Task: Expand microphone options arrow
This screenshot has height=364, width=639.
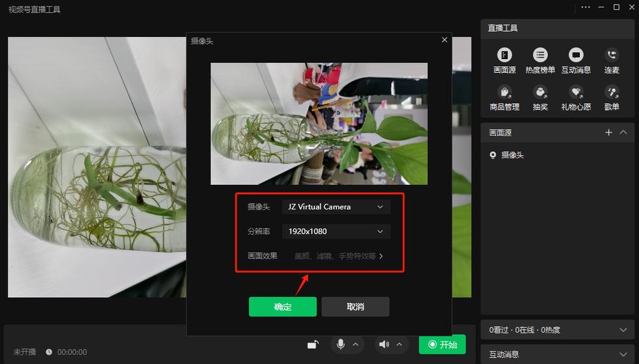Action: click(x=355, y=345)
